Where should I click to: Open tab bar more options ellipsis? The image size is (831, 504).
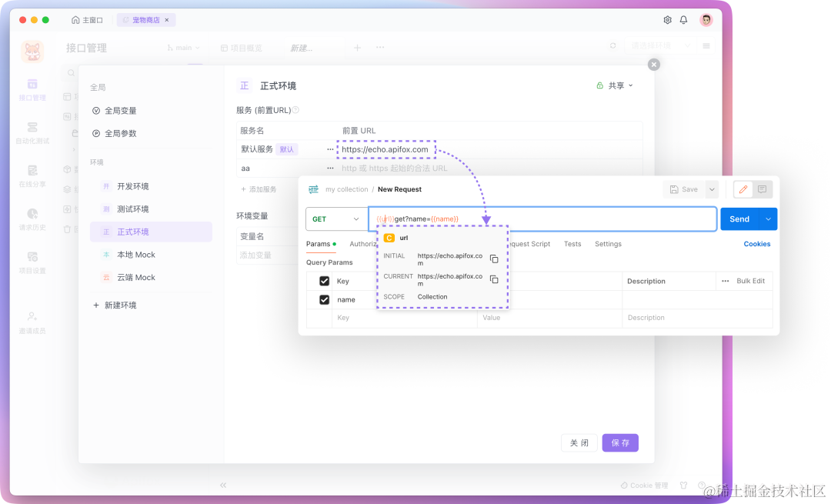click(x=380, y=47)
